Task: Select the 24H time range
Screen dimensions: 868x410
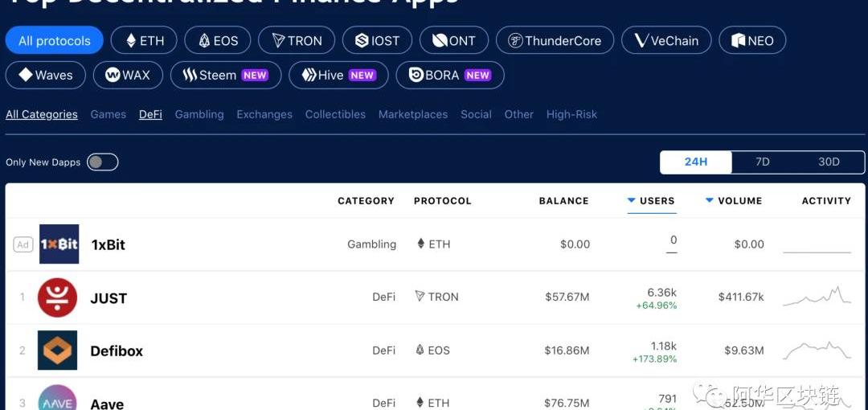Action: coord(696,162)
